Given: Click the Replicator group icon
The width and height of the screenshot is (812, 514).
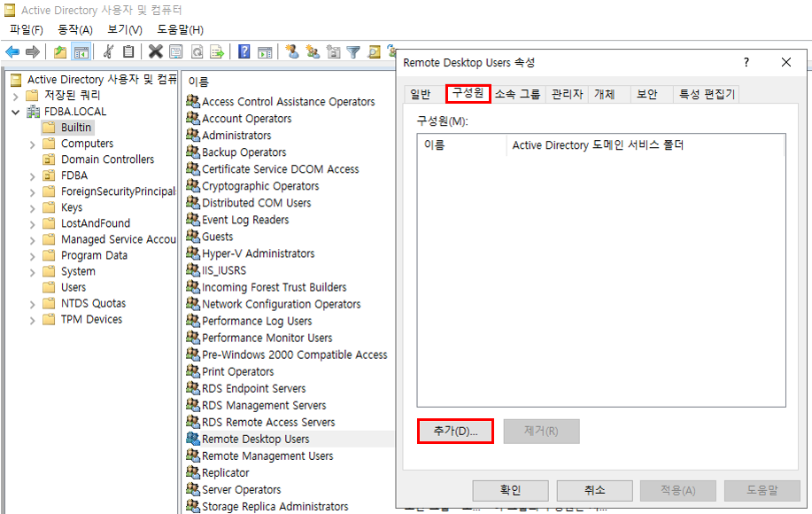Looking at the screenshot, I should tap(193, 472).
